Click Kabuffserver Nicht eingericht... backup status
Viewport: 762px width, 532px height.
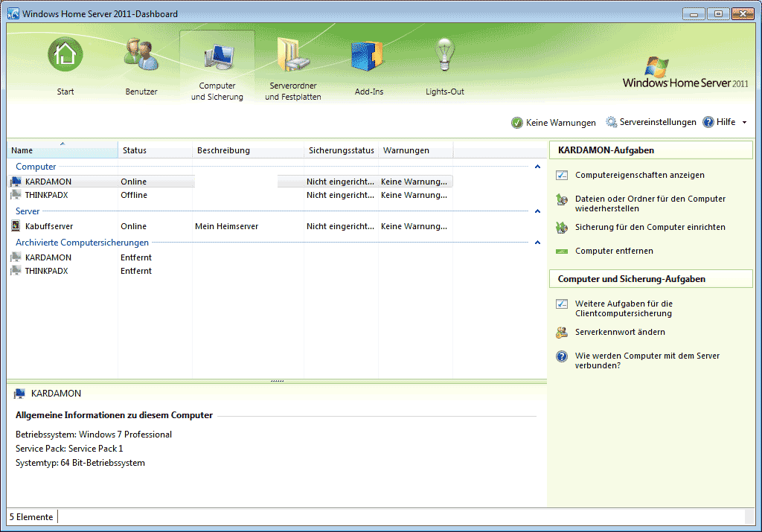pos(340,226)
